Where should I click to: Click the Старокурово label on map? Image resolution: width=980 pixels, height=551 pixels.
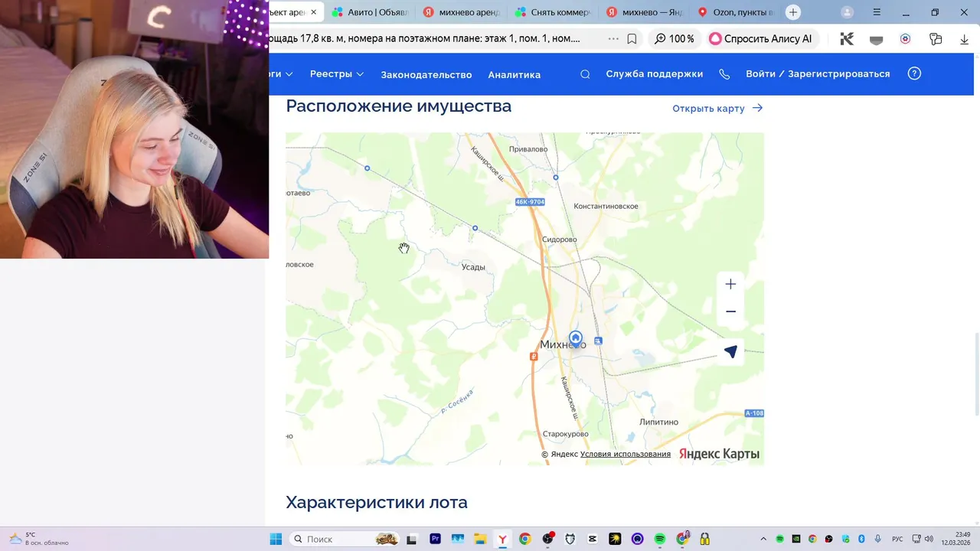(x=565, y=434)
